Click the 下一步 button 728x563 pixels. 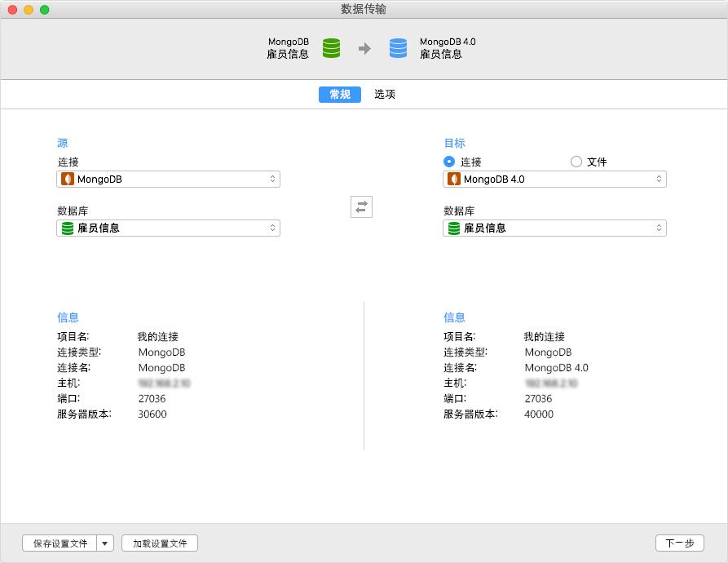pyautogui.click(x=680, y=543)
